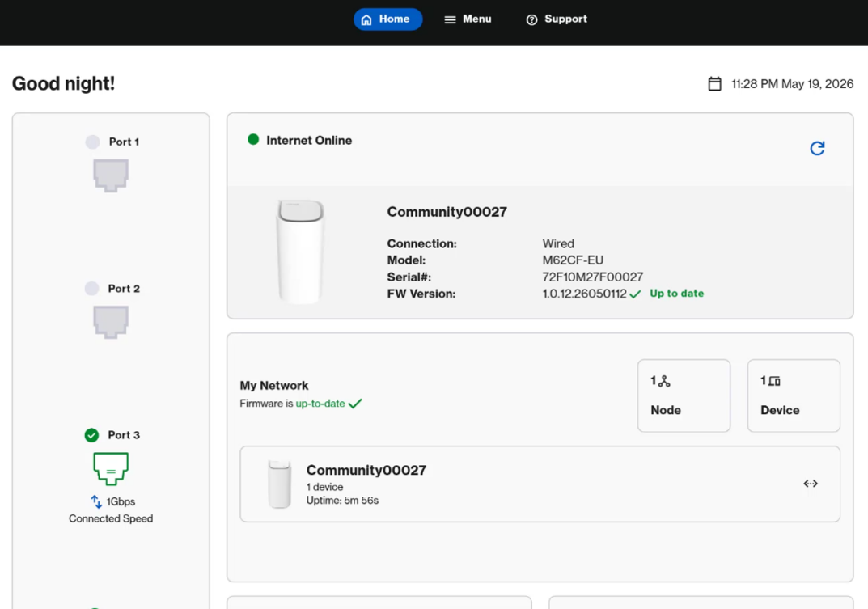The height and width of the screenshot is (609, 868).
Task: Click the up/down arrows next to 1Gbps
Action: pyautogui.click(x=96, y=501)
